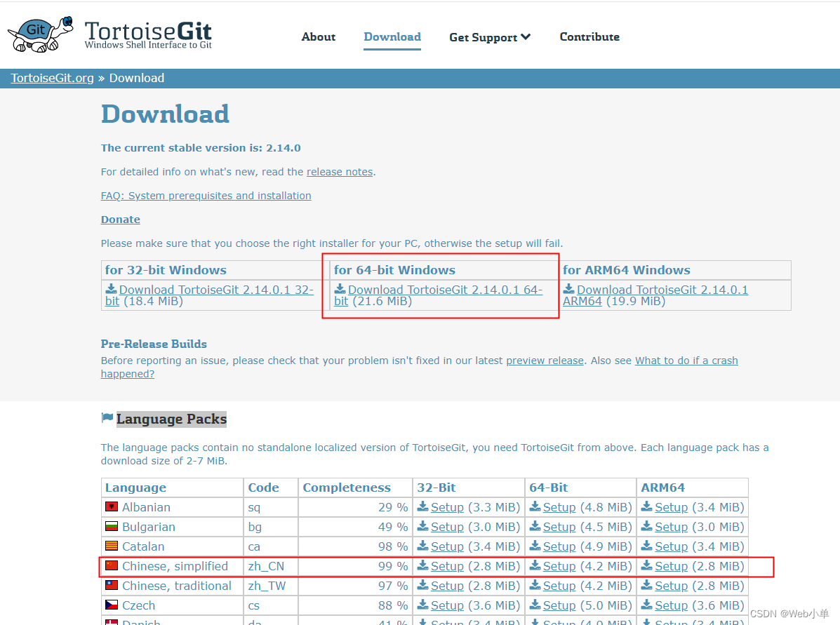Open the preview release link
The image size is (840, 625).
point(545,361)
